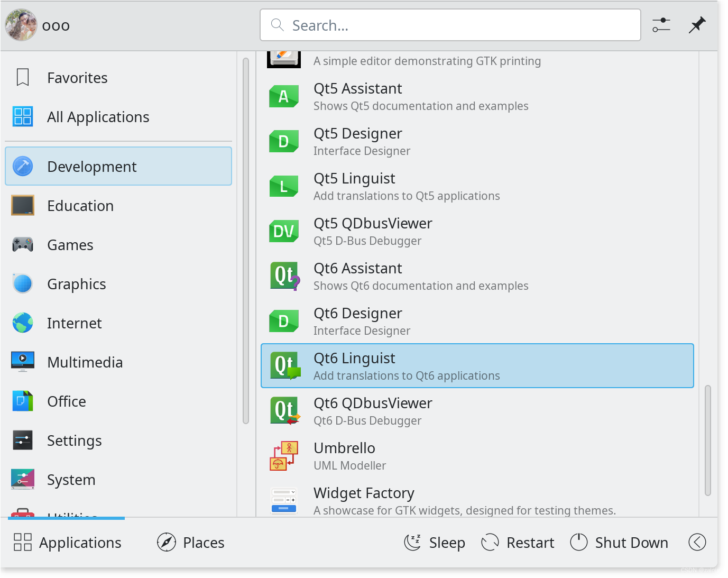Select the Favorites category

coord(118,78)
